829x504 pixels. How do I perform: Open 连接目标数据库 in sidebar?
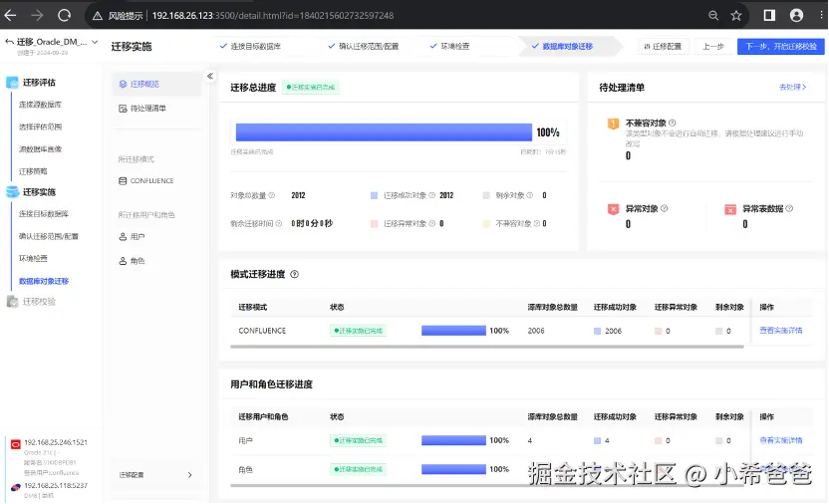(44, 214)
